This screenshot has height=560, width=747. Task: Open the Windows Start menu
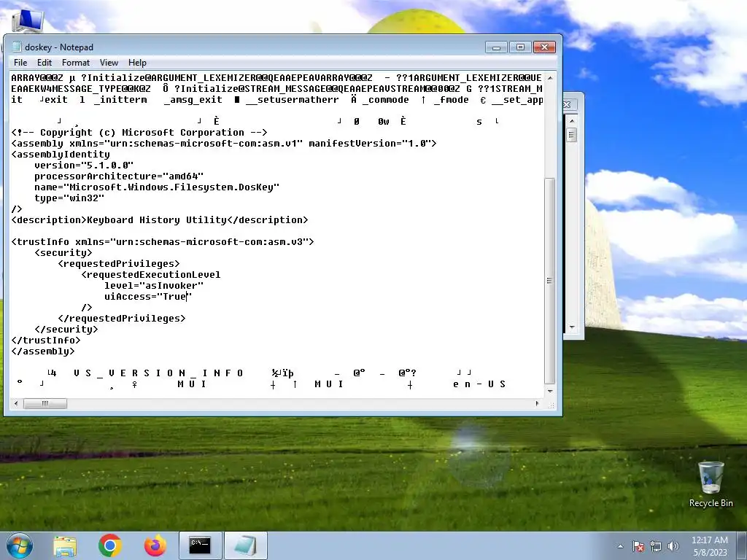pos(20,545)
